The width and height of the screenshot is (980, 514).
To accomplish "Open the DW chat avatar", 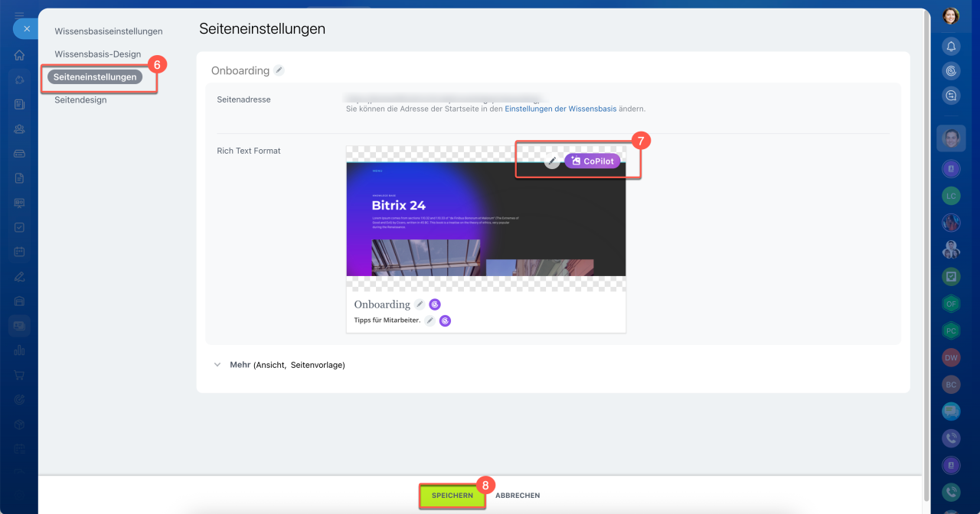I will coord(951,357).
